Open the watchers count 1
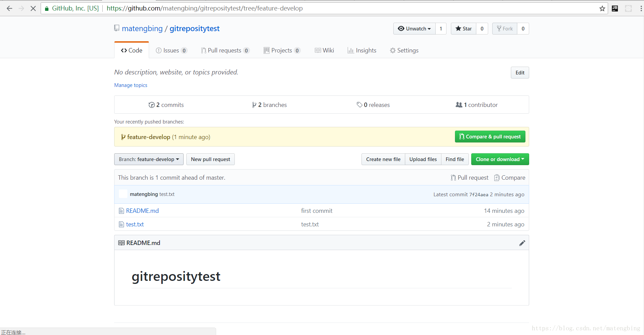The image size is (644, 335). click(x=441, y=29)
